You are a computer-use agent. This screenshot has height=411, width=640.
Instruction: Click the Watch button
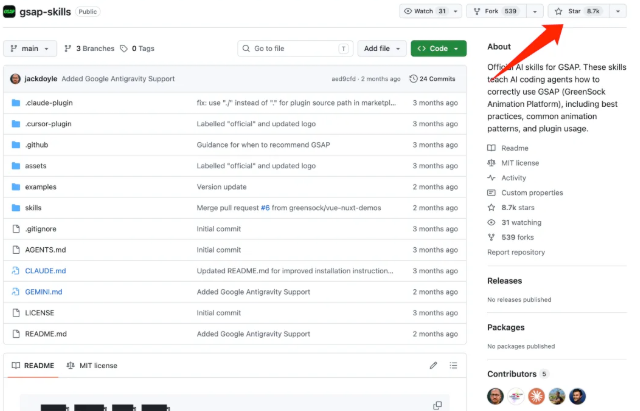click(424, 11)
